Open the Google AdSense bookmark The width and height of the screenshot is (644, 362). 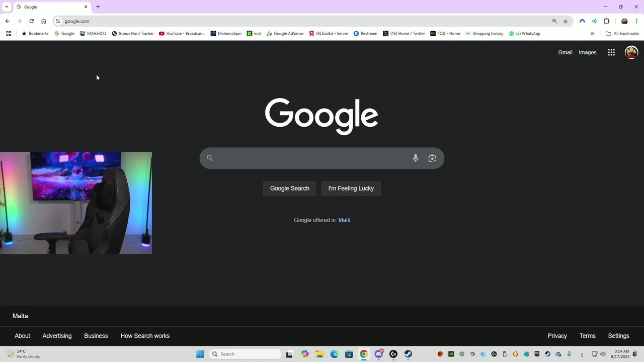point(285,34)
